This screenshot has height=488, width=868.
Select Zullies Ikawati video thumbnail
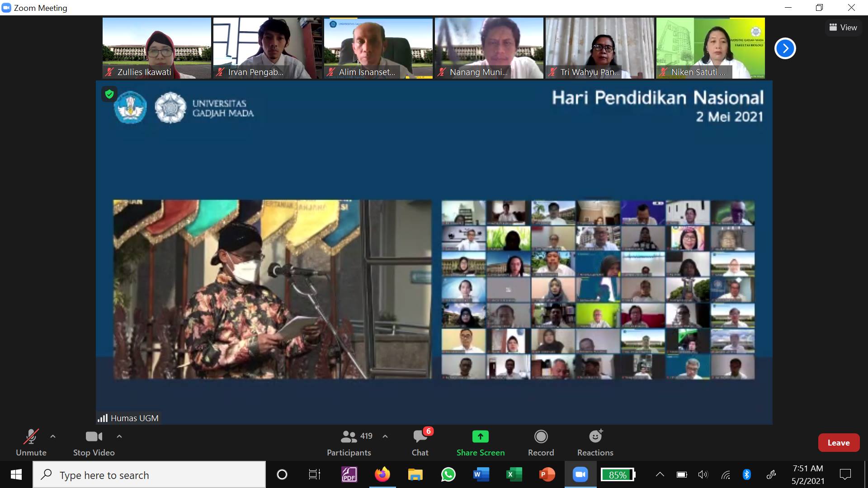point(157,48)
